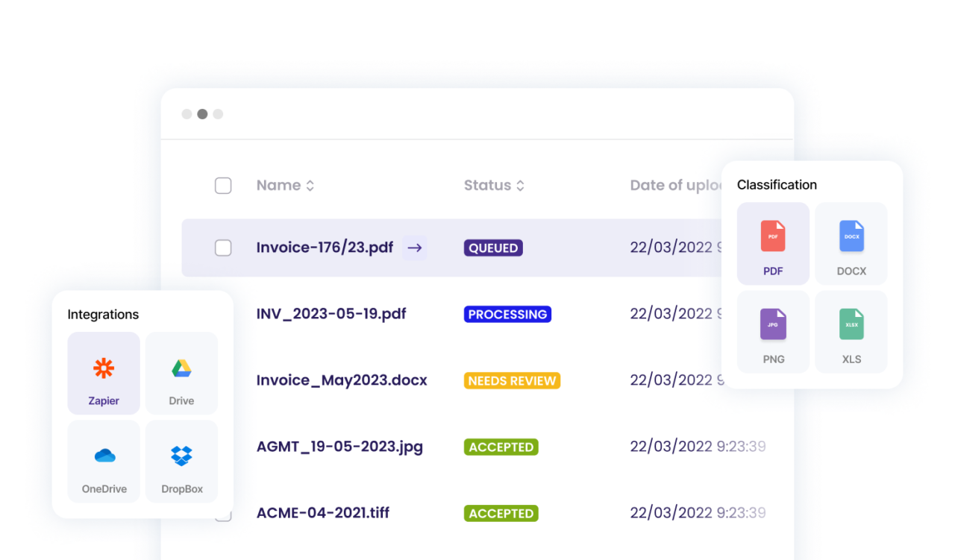Screen dimensions: 955x560
Task: Click the PROCESSING badge on INV_2023-05-19.pdf
Action: 507,314
